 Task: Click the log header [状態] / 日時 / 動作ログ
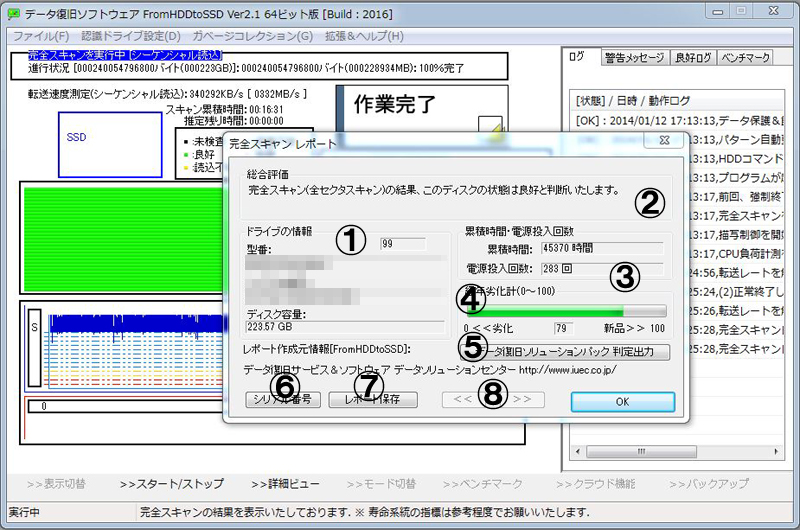(x=633, y=100)
